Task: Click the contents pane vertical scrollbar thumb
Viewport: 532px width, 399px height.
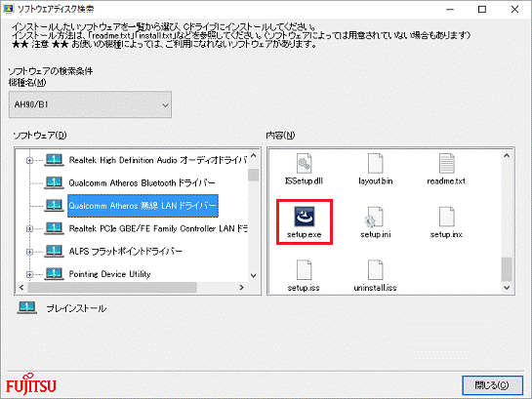Action: (x=507, y=269)
